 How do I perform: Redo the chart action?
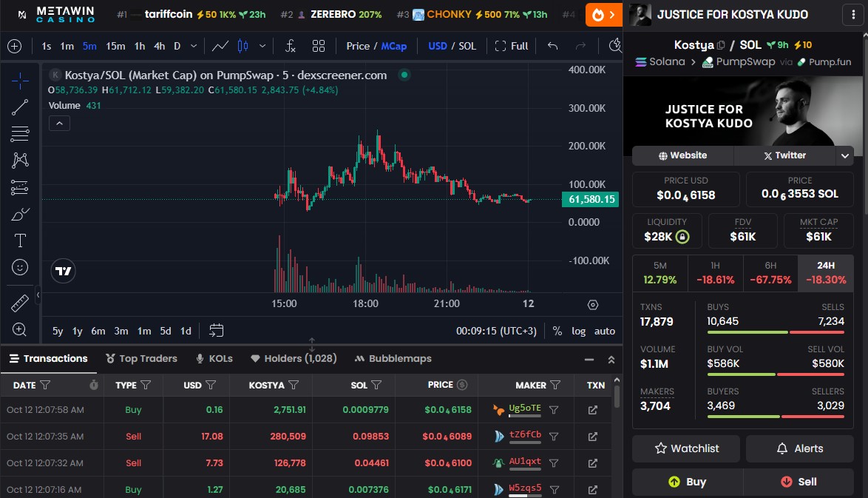point(580,46)
